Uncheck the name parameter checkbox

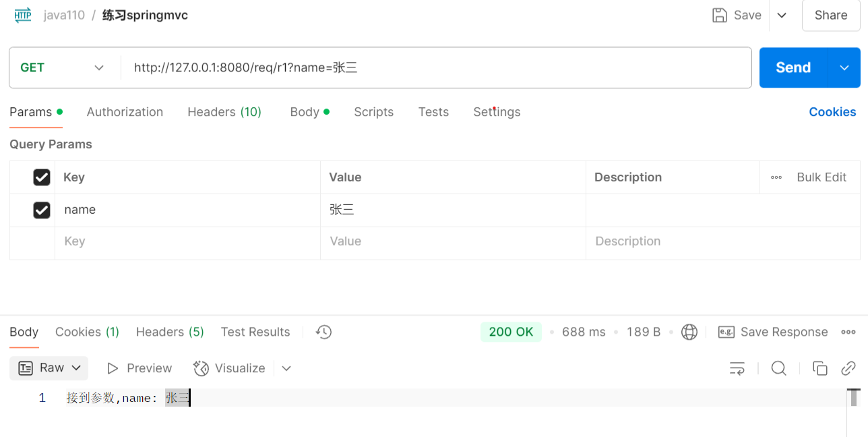coord(42,210)
